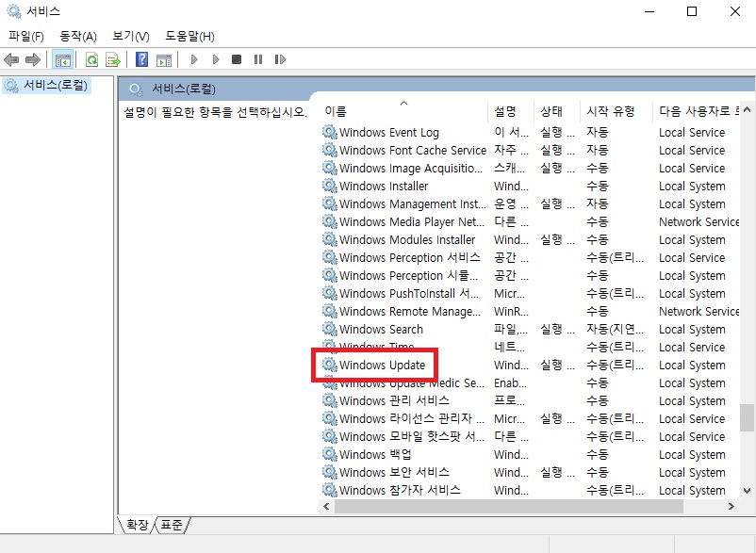Click the Start service play icon
The image size is (756, 553).
coord(194,59)
